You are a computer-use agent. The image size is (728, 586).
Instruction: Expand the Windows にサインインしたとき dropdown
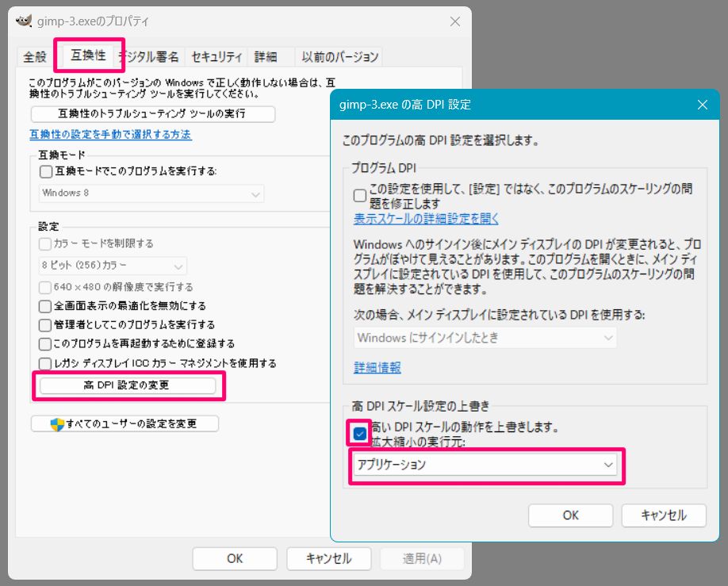(485, 338)
